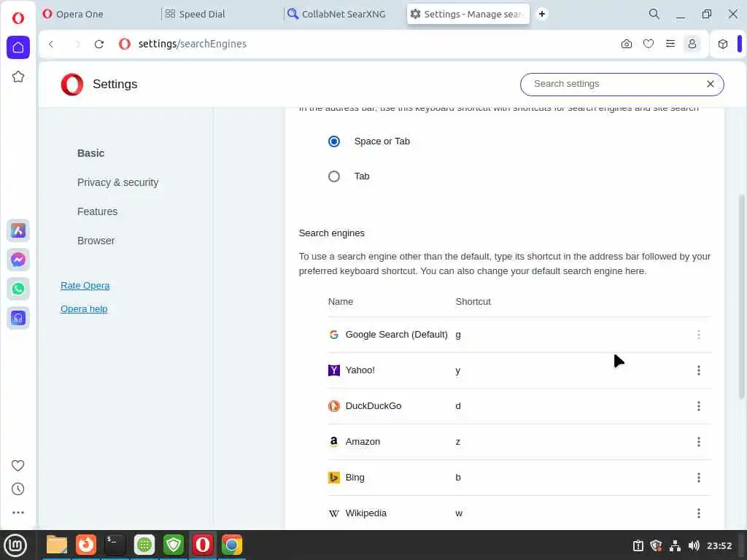The width and height of the screenshot is (747, 560).
Task: Open the profile account icon
Action: (692, 44)
